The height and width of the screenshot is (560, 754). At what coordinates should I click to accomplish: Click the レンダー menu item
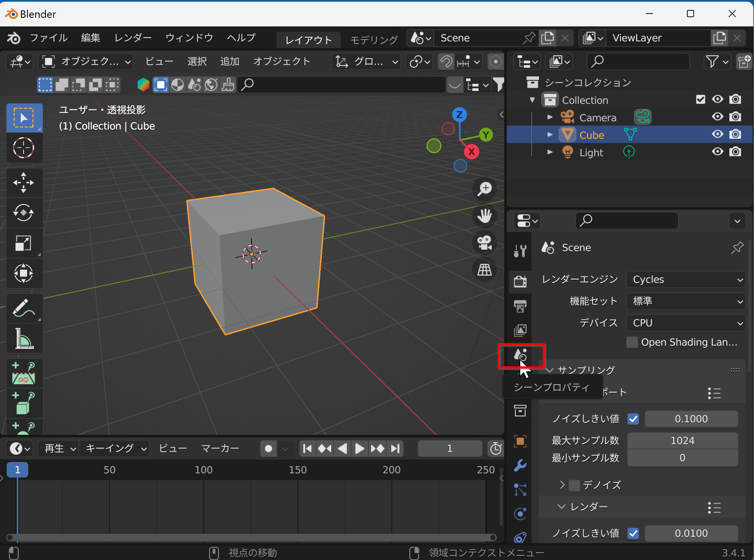tap(132, 38)
